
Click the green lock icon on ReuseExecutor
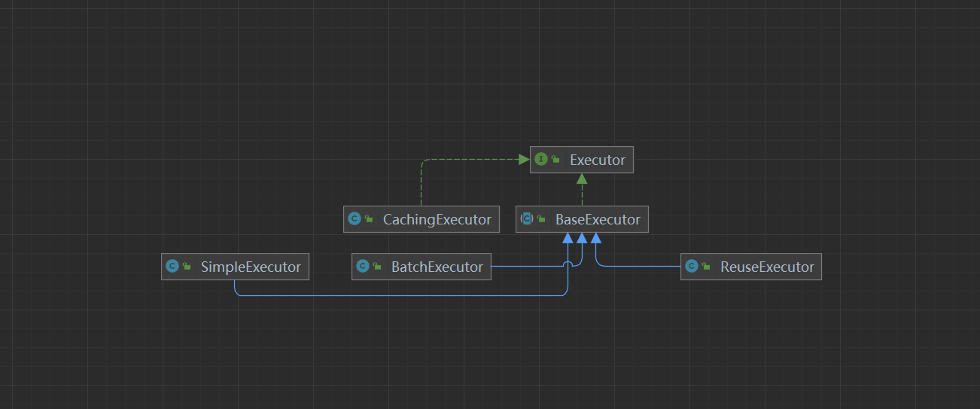(706, 267)
